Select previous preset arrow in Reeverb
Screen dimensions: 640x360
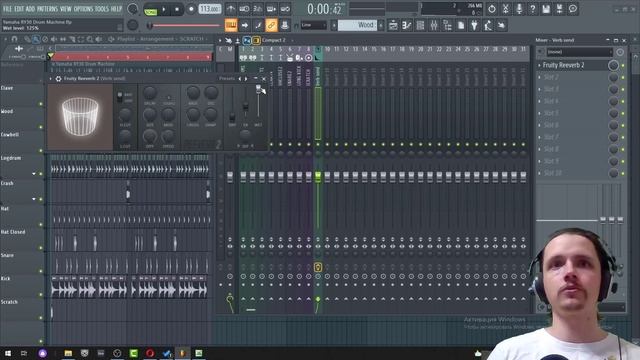[240, 78]
